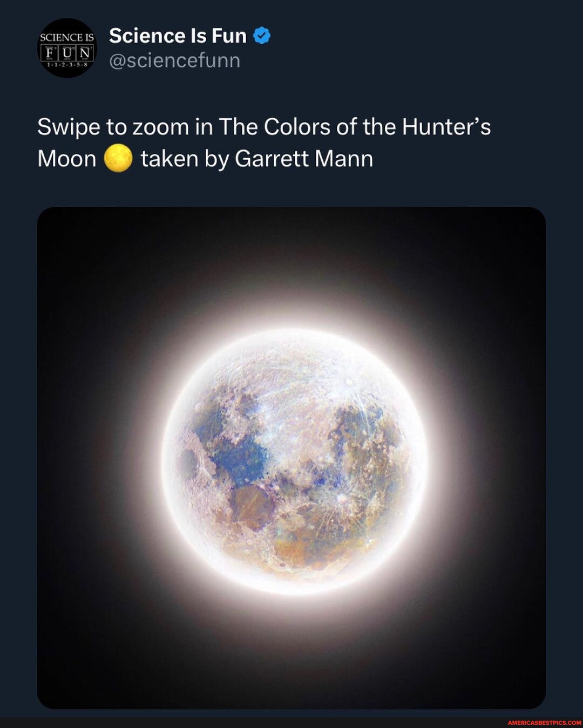The height and width of the screenshot is (728, 583).
Task: Click the bright rayed crater near the moon's bottom
Action: point(341,495)
